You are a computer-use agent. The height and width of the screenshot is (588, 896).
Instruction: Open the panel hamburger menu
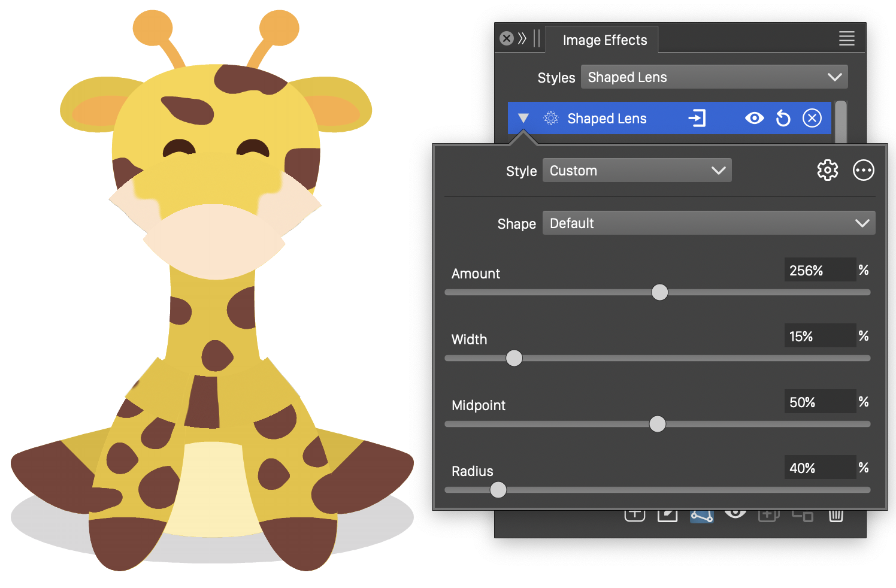[x=846, y=39]
